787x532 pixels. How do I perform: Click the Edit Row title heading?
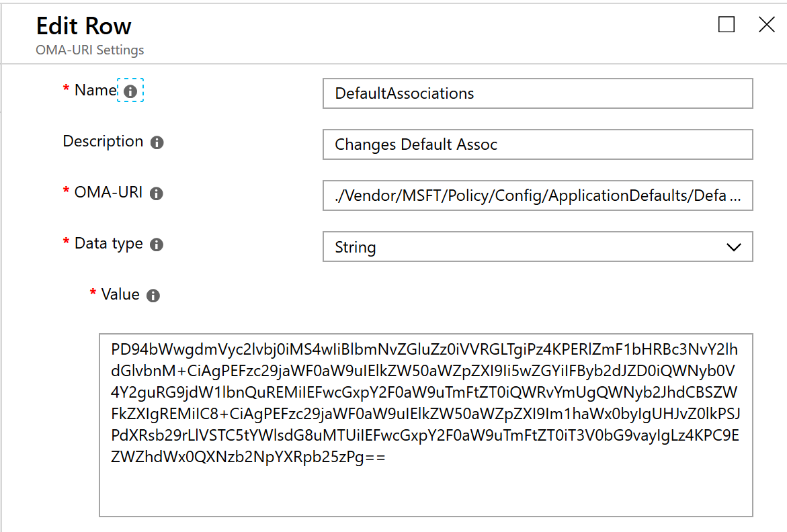(83, 26)
